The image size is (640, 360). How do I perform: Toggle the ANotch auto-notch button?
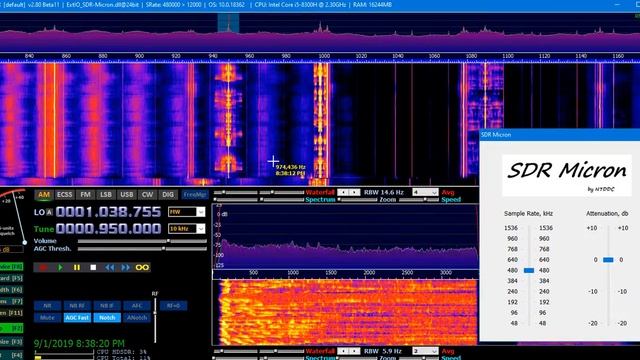click(x=137, y=318)
